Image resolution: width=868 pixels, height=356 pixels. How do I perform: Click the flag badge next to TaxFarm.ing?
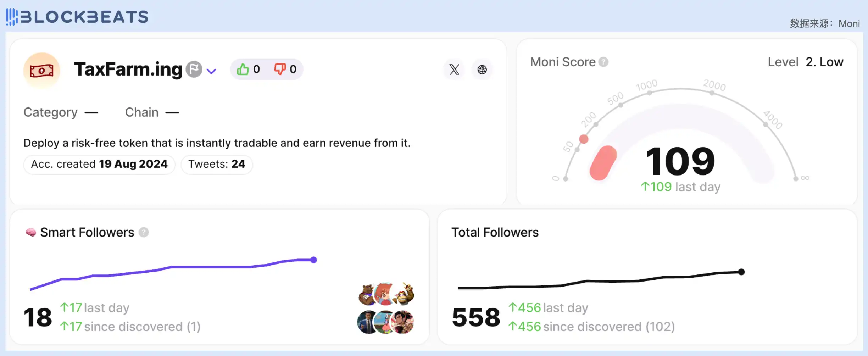[194, 69]
